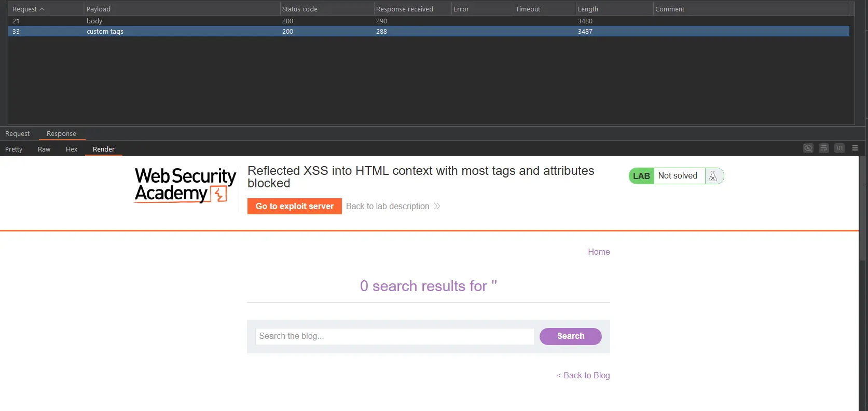Click the lab flask icon
868x411 pixels.
coord(713,176)
